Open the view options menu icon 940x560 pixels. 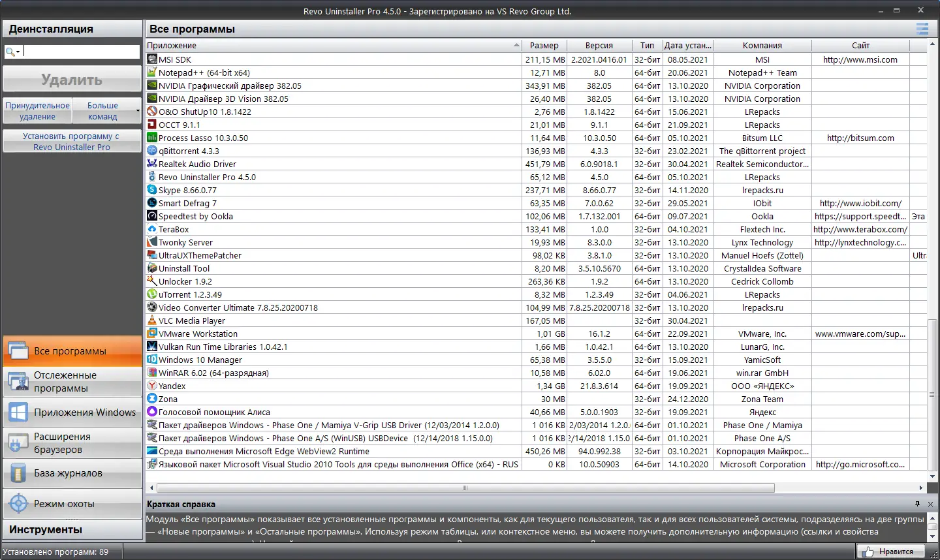(922, 29)
